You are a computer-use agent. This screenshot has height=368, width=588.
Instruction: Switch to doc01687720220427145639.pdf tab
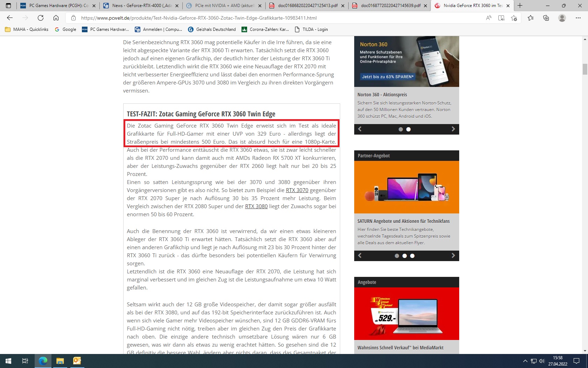[389, 6]
